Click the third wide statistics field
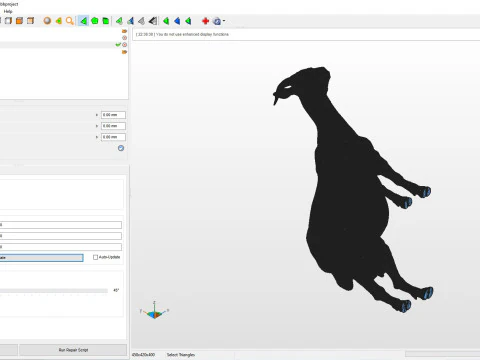 [60, 247]
